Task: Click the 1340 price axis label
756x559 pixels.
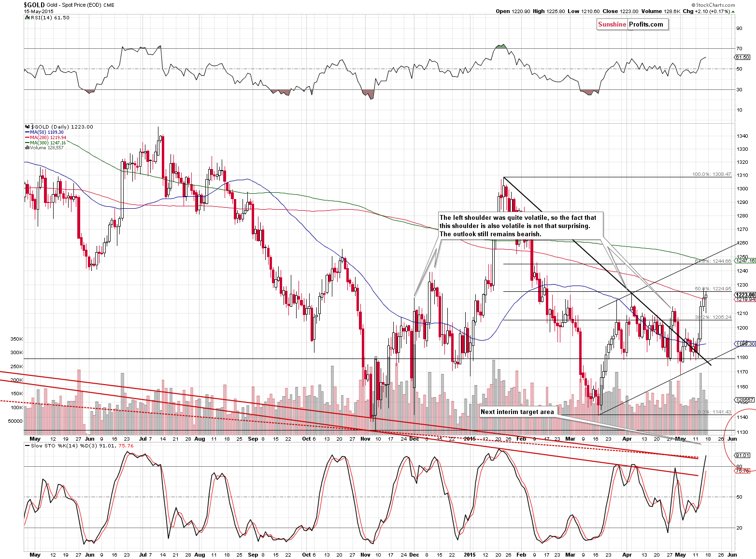Action: pyautogui.click(x=742, y=136)
